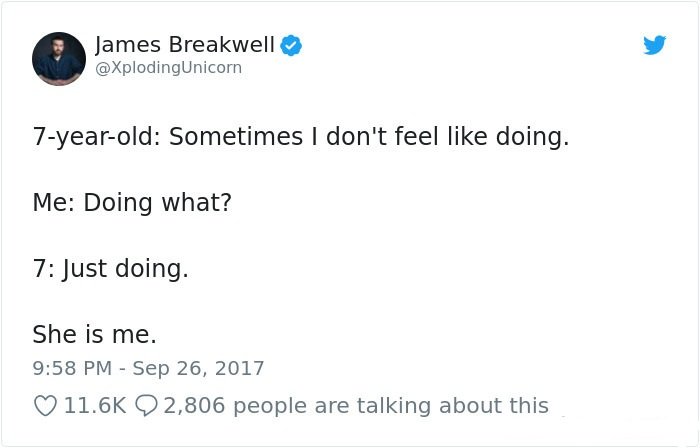This screenshot has width=700, height=448.
Task: Click the line "7: Just doing."
Action: click(x=110, y=269)
